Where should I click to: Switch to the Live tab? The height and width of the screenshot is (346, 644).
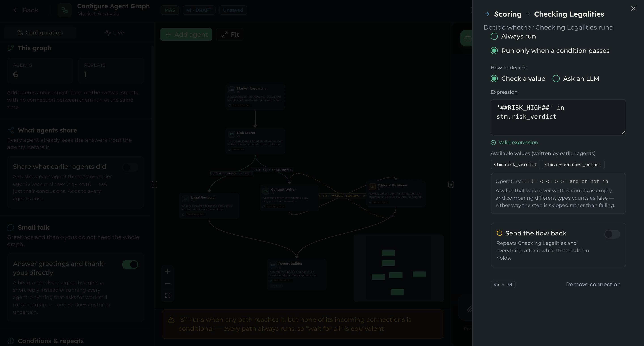pyautogui.click(x=114, y=32)
